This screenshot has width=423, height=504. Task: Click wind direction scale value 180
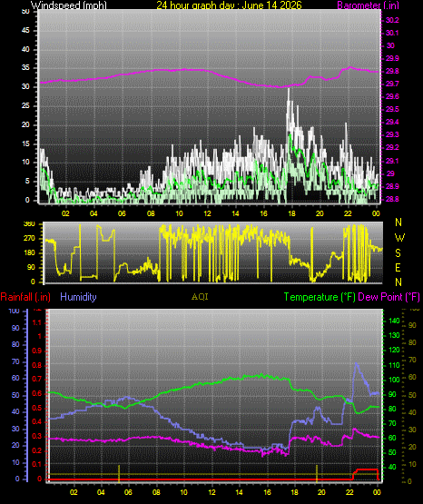click(29, 253)
